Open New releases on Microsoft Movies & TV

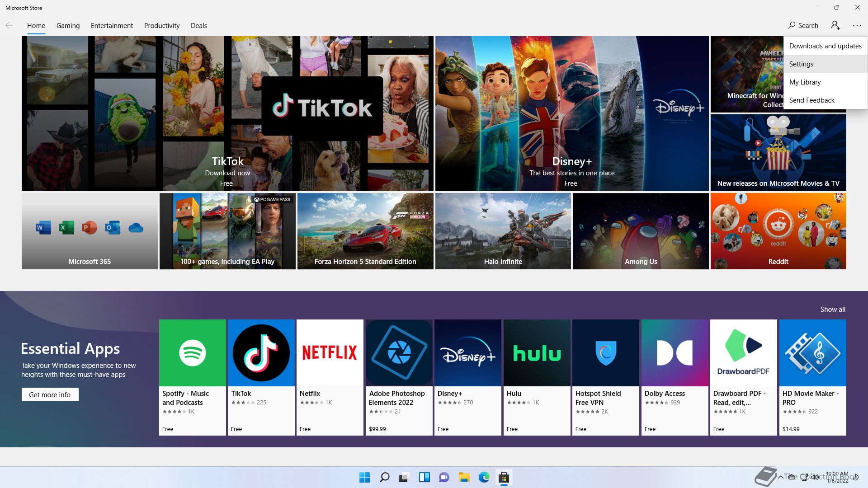click(778, 152)
